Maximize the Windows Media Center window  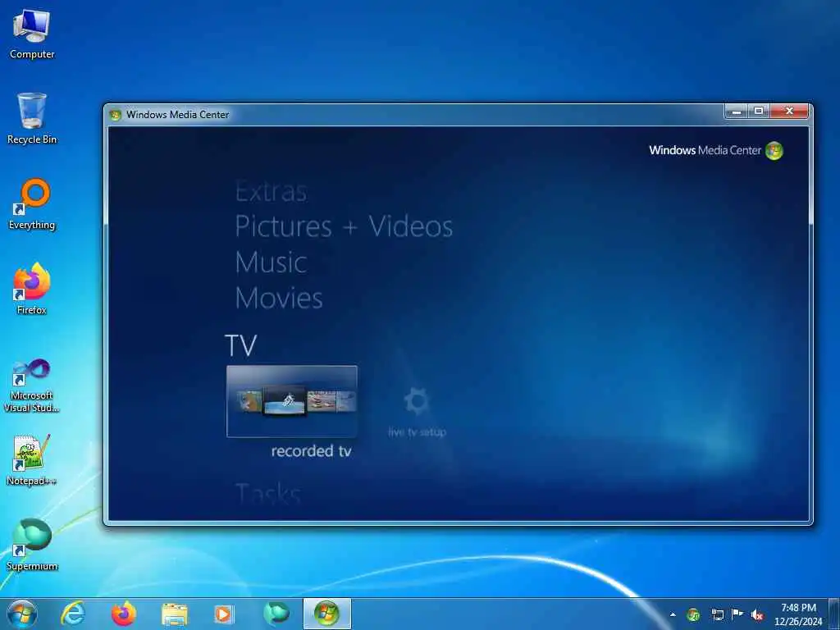click(759, 112)
